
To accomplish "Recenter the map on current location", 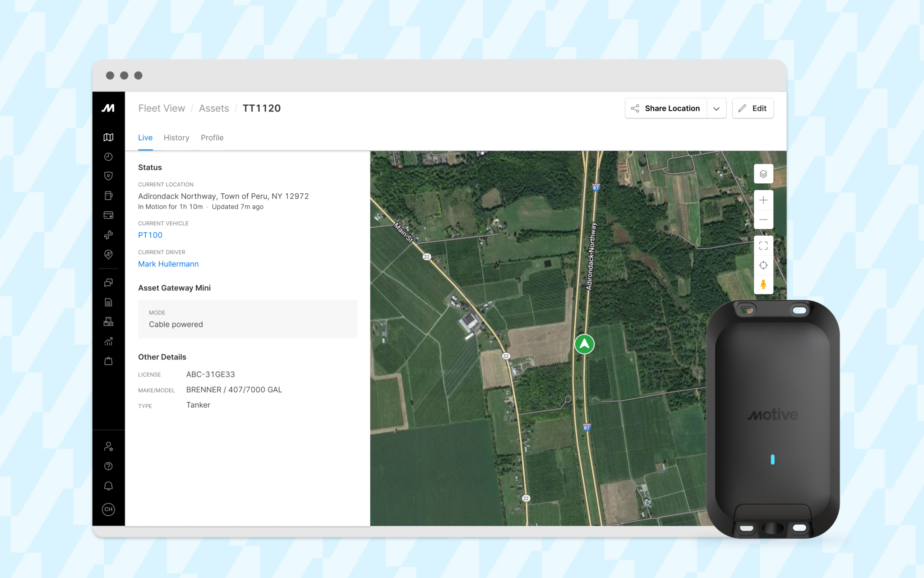I will tap(763, 265).
